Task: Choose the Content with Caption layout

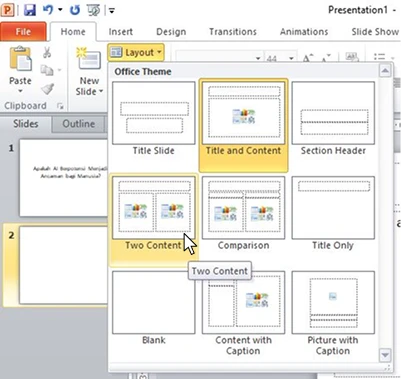Action: 243,313
